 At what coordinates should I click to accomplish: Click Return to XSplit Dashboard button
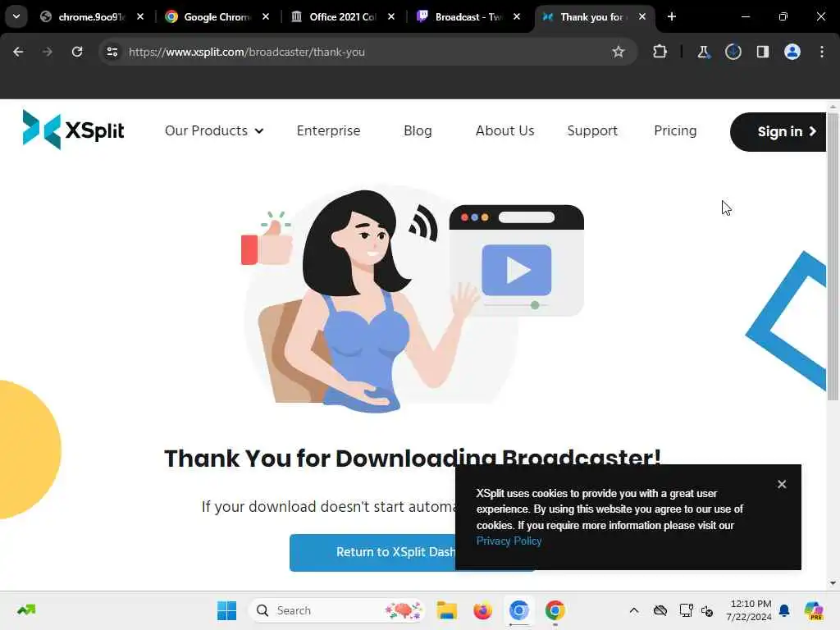click(372, 552)
